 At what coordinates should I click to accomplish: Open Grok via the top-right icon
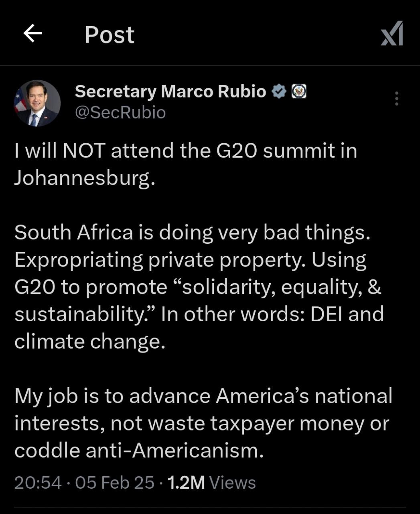(x=392, y=34)
